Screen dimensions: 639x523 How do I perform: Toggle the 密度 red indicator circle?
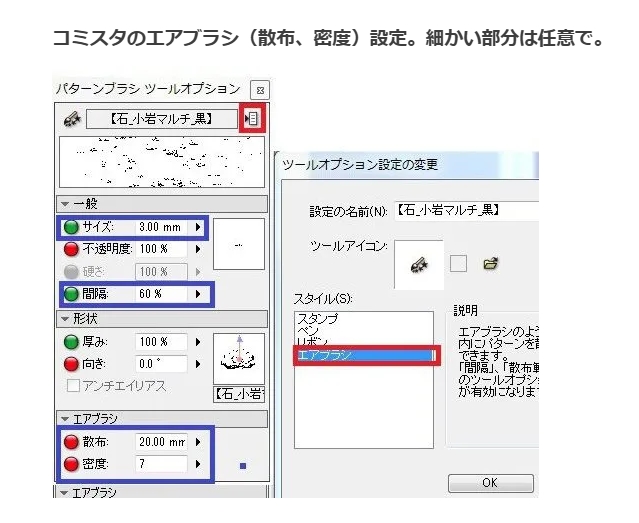tap(71, 464)
